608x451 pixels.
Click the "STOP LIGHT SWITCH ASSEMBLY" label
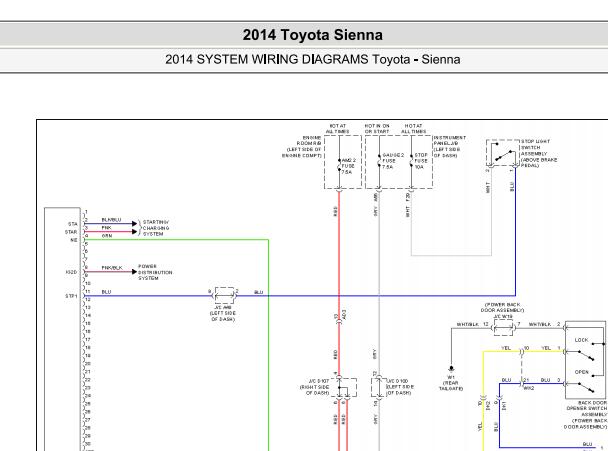[x=539, y=154]
